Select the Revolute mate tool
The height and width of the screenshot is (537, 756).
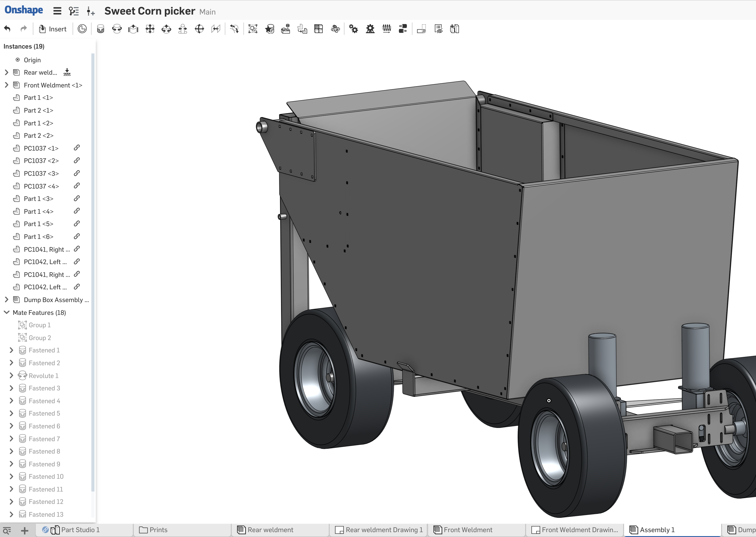pyautogui.click(x=117, y=29)
